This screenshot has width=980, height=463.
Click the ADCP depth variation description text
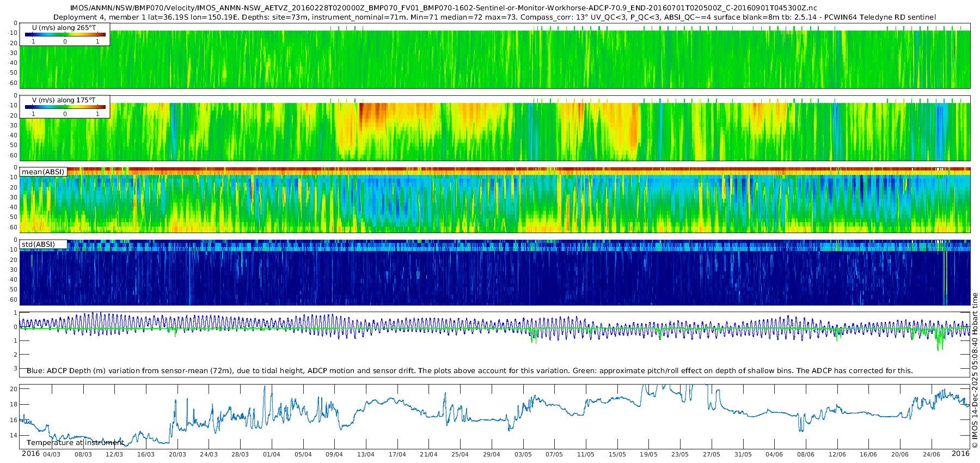(x=469, y=371)
